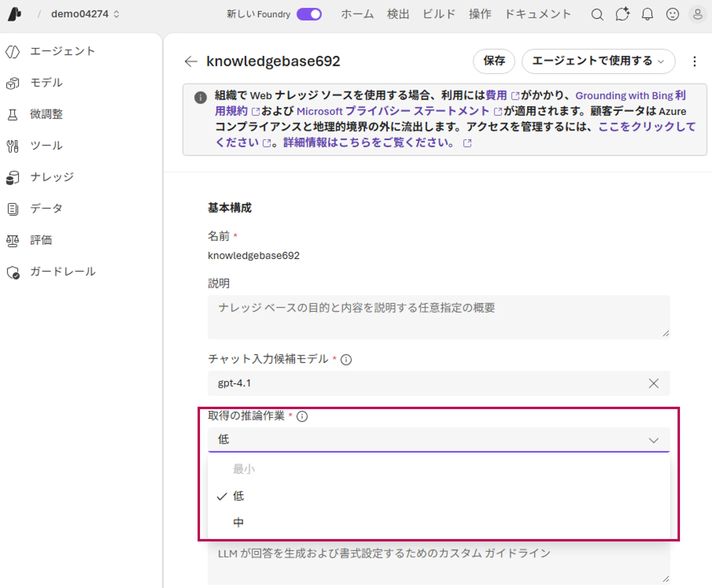Click the feedback smiley icon
The width and height of the screenshot is (712, 588).
click(672, 14)
